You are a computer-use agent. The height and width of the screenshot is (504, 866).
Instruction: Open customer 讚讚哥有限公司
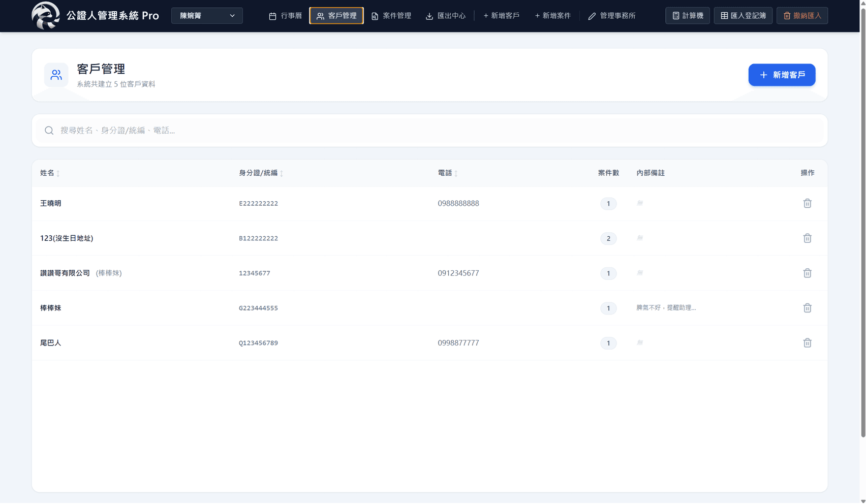pyautogui.click(x=65, y=273)
